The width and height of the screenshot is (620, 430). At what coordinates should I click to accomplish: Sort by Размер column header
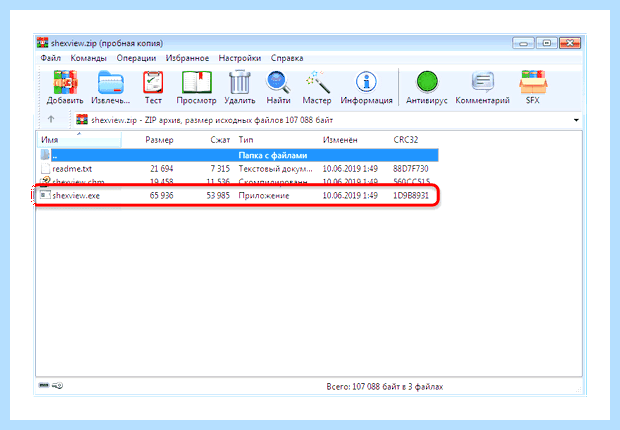pos(159,140)
